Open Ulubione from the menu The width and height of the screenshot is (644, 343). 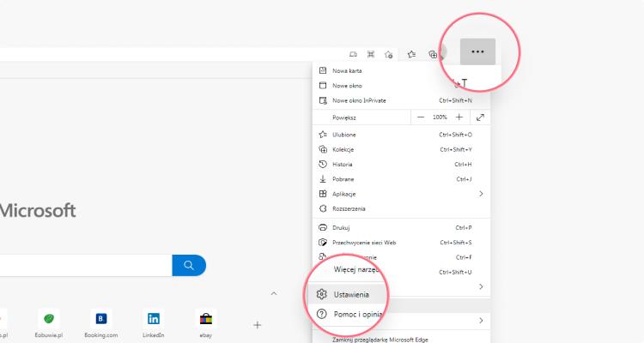tap(401, 135)
